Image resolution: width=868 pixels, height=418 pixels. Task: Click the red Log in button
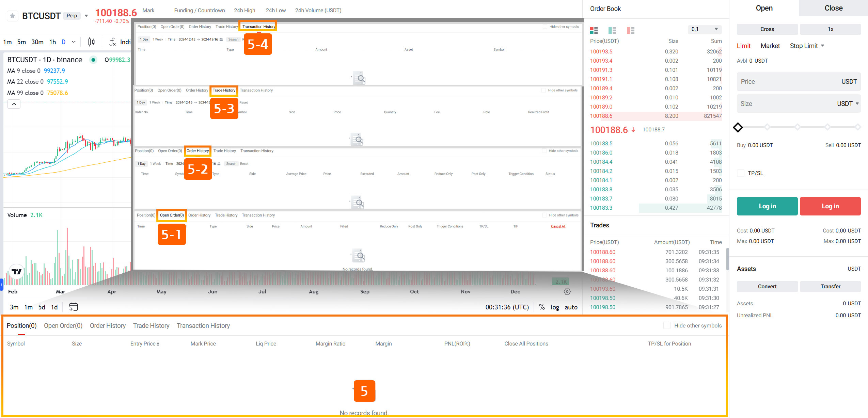pyautogui.click(x=830, y=206)
